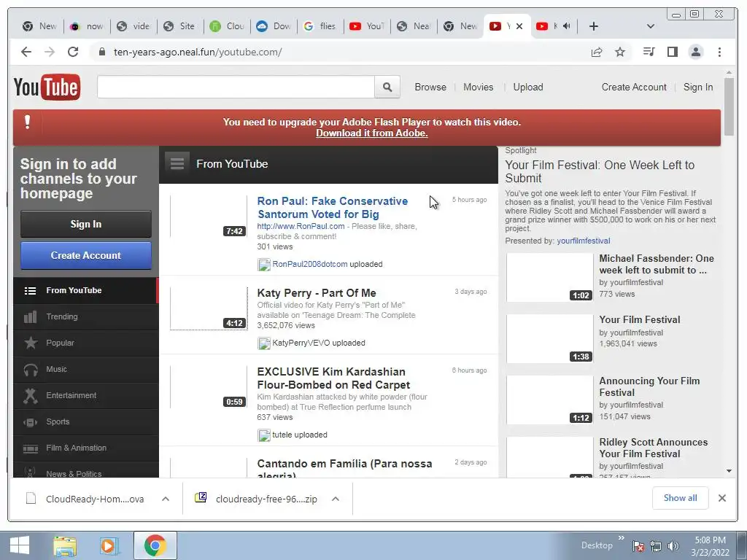Open media player from taskbar
The image size is (747, 560).
(x=109, y=545)
